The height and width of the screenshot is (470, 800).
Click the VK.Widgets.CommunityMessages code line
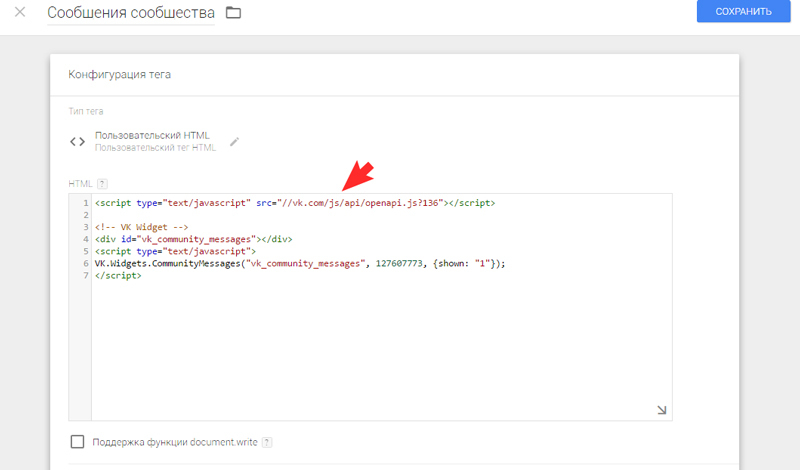point(300,263)
